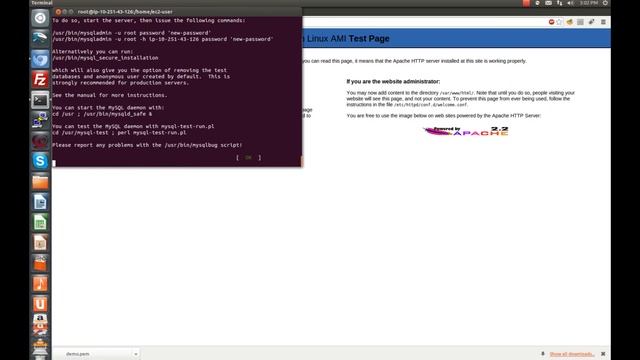Launch LibreOffice Impress from the dock
Image resolution: width=640 pixels, height=360 pixels.
click(x=40, y=243)
